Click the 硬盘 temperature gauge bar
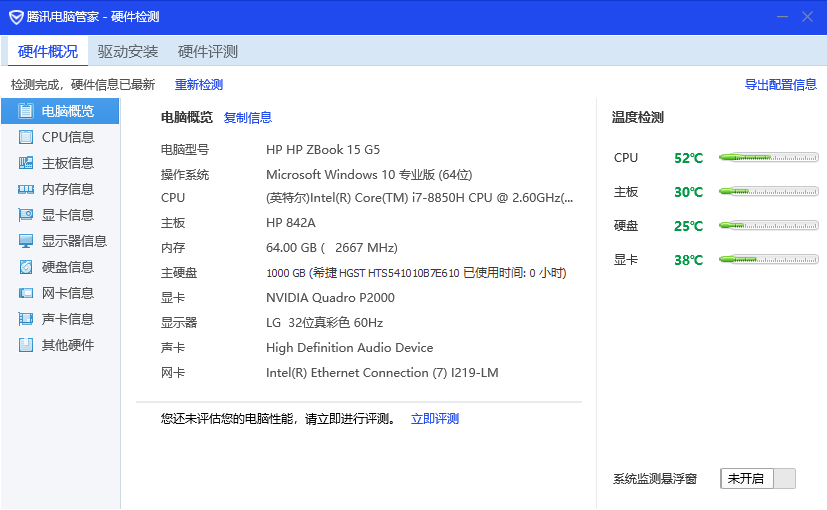This screenshot has width=827, height=510. (768, 225)
